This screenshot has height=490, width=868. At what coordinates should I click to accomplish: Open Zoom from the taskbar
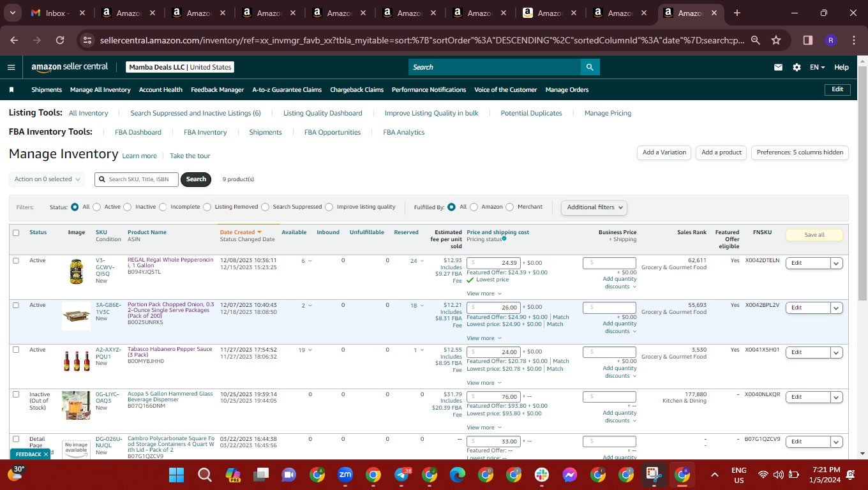345,475
